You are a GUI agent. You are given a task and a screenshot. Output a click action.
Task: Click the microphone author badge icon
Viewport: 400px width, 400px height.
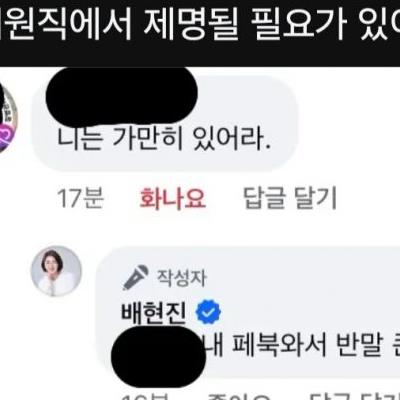[135, 277]
